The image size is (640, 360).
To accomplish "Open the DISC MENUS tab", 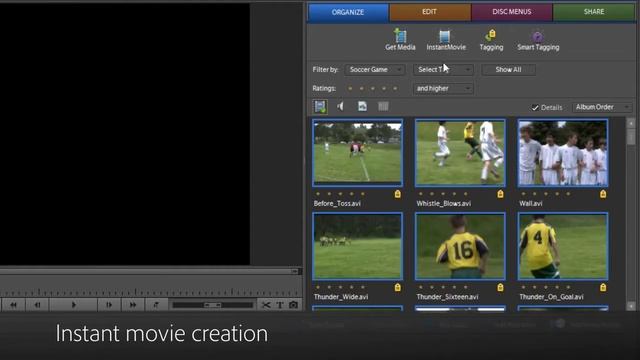I will click(511, 12).
